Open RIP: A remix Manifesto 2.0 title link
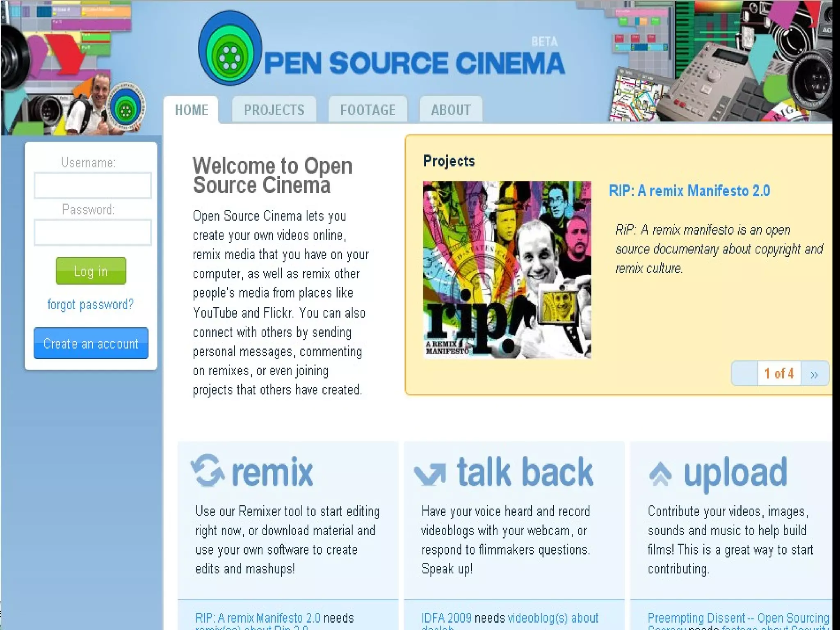Image resolution: width=840 pixels, height=630 pixels. [689, 191]
